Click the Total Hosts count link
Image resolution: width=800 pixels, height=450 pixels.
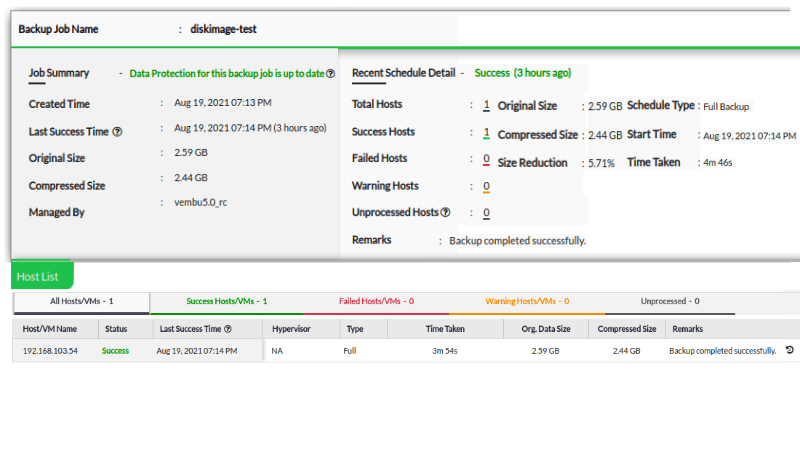(486, 105)
